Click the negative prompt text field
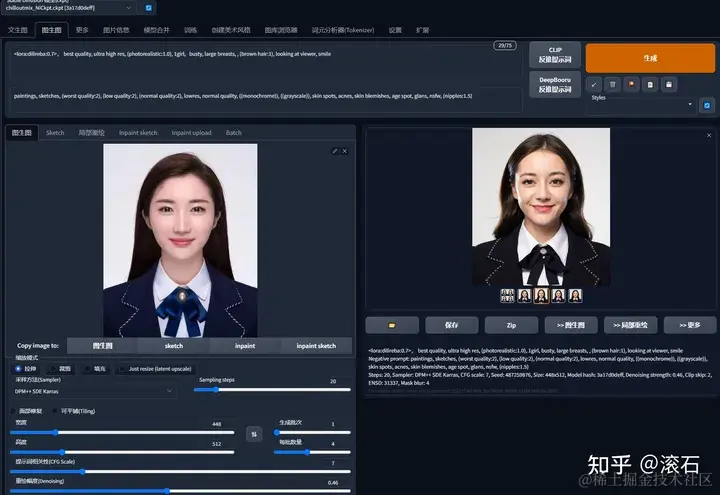The width and height of the screenshot is (720, 495). [x=264, y=99]
